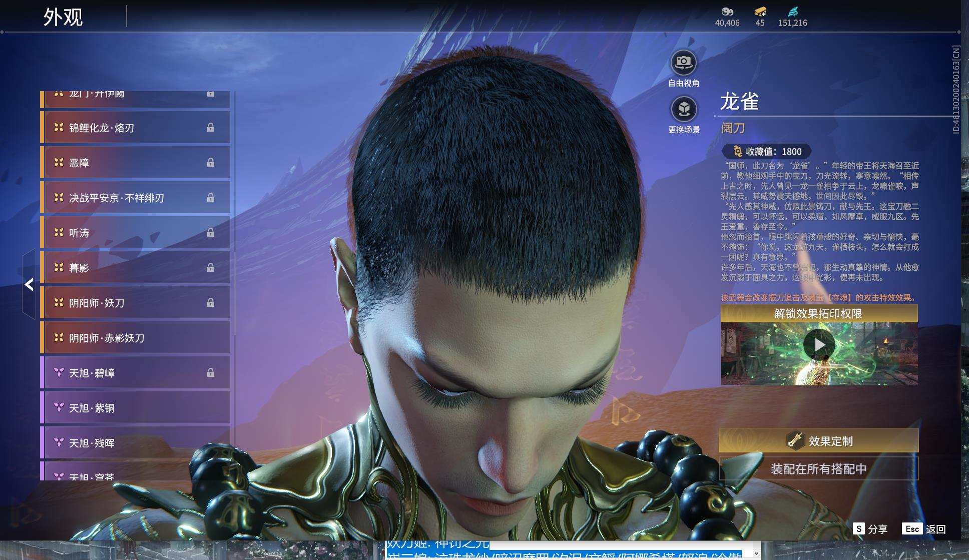Click lock icon on 听涛 row

click(211, 233)
